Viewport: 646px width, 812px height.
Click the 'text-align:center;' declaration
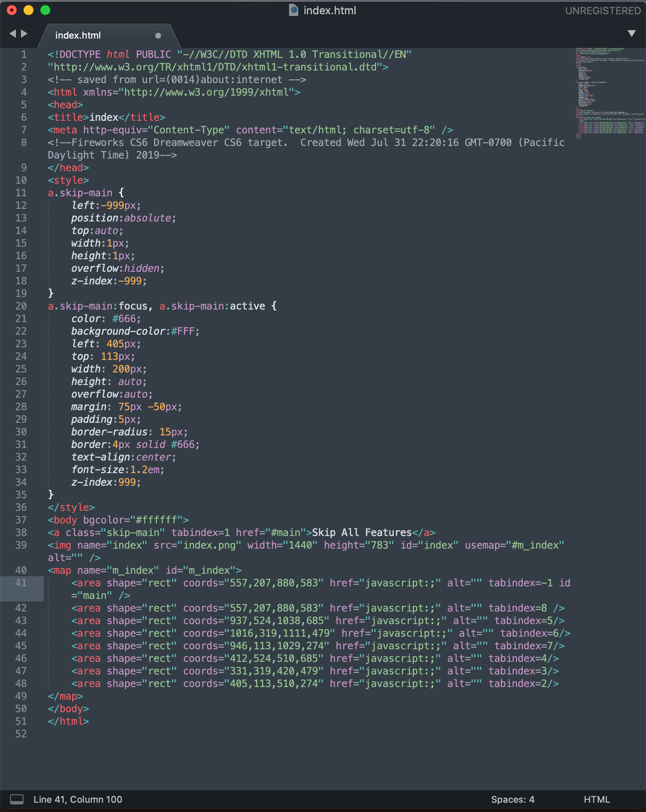124,457
